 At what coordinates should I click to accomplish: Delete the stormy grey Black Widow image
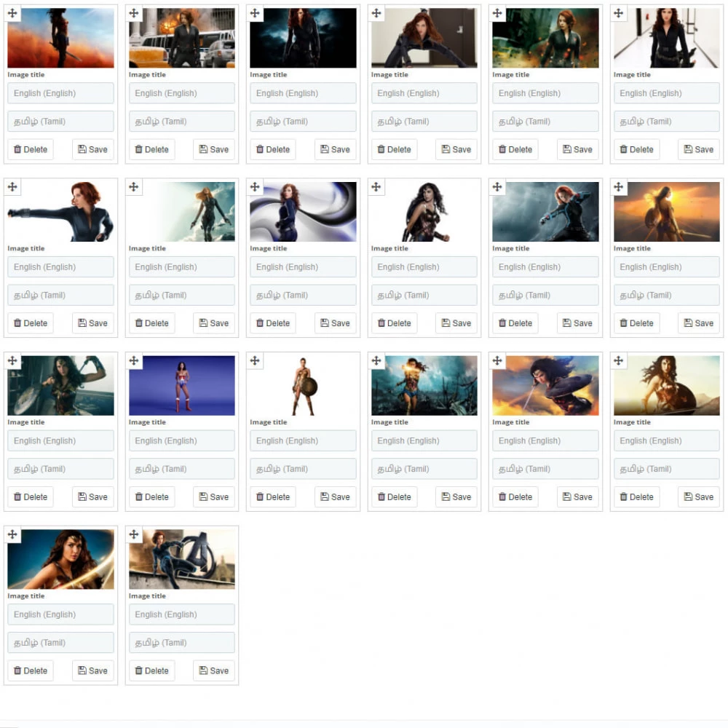pyautogui.click(x=515, y=323)
